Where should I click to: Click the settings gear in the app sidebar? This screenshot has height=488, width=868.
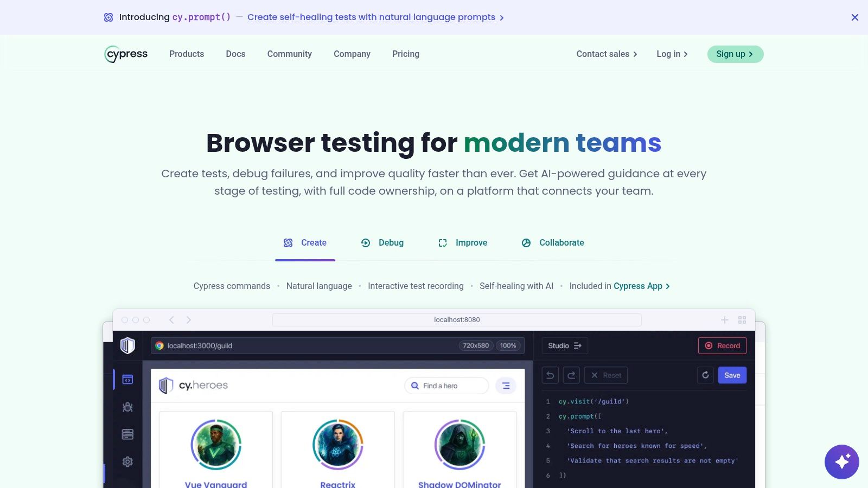click(x=127, y=461)
